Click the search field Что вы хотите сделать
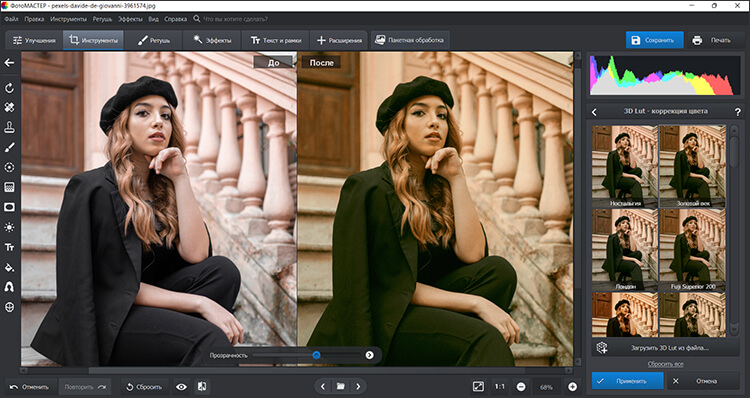The height and width of the screenshot is (398, 750). pyautogui.click(x=235, y=19)
